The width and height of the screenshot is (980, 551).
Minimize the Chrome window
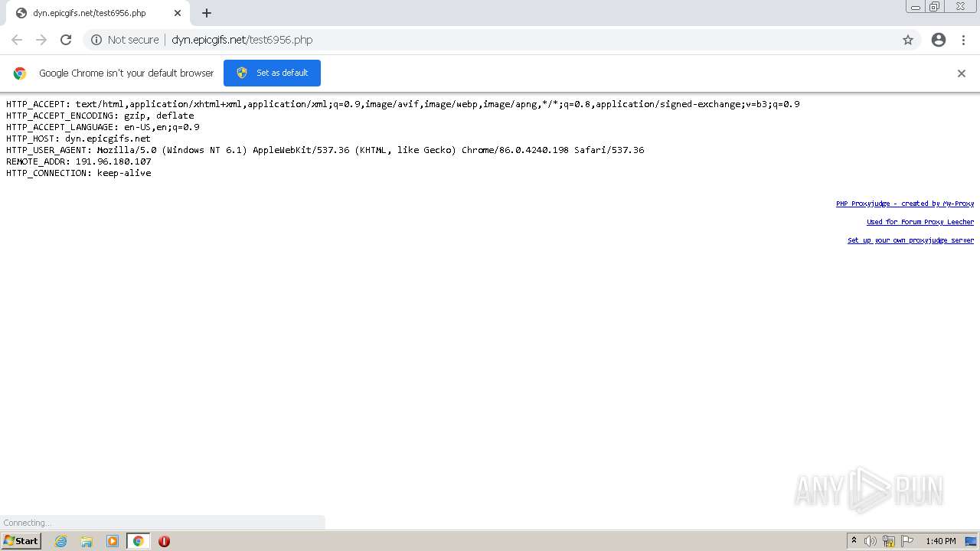(x=916, y=7)
